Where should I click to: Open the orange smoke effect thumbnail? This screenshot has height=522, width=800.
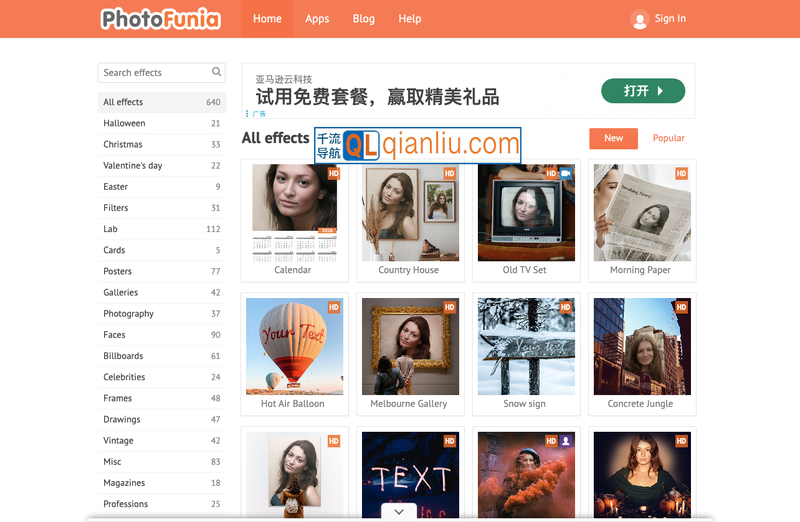[526, 475]
